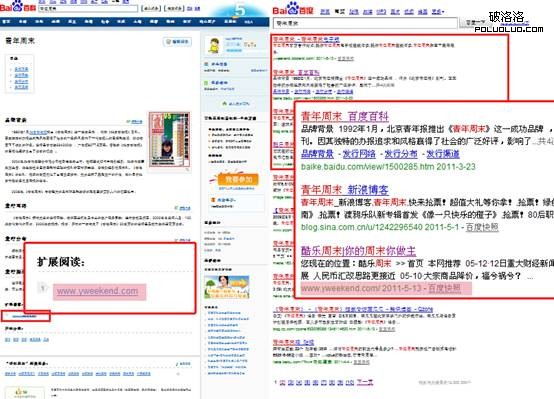Open the 酷乐周末|你的周末你做主 result link
Viewport: 554px width, 399px height.
358,251
